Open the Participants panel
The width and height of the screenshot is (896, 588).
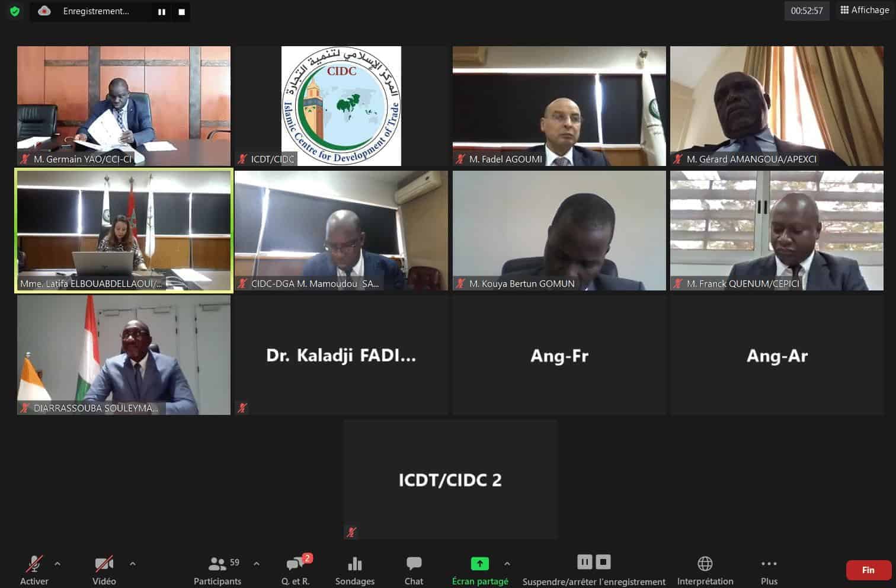(217, 570)
